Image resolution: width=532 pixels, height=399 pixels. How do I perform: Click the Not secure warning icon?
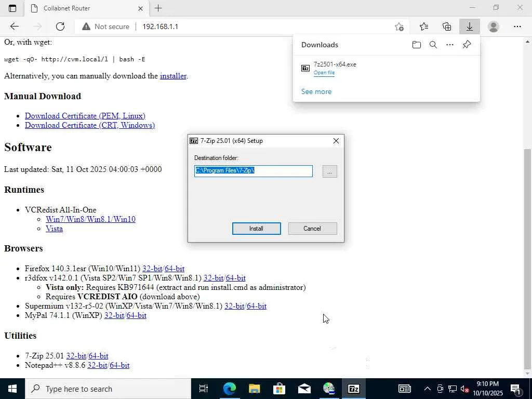86,26
